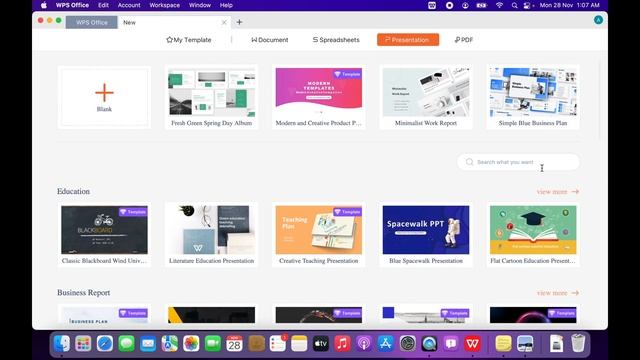The width and height of the screenshot is (640, 360).
Task: Click the date and time in menu bar
Action: (569, 5)
